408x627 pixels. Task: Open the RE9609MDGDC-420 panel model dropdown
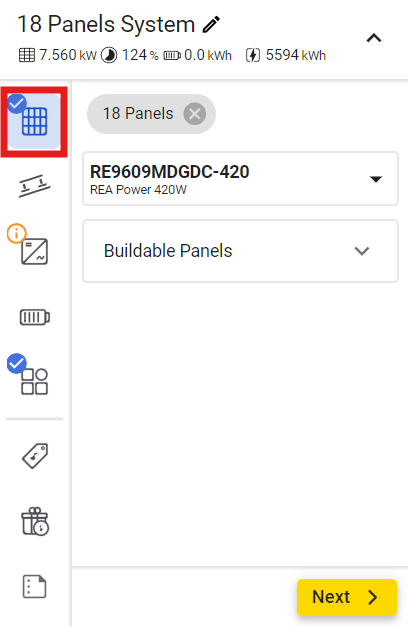[x=240, y=178]
